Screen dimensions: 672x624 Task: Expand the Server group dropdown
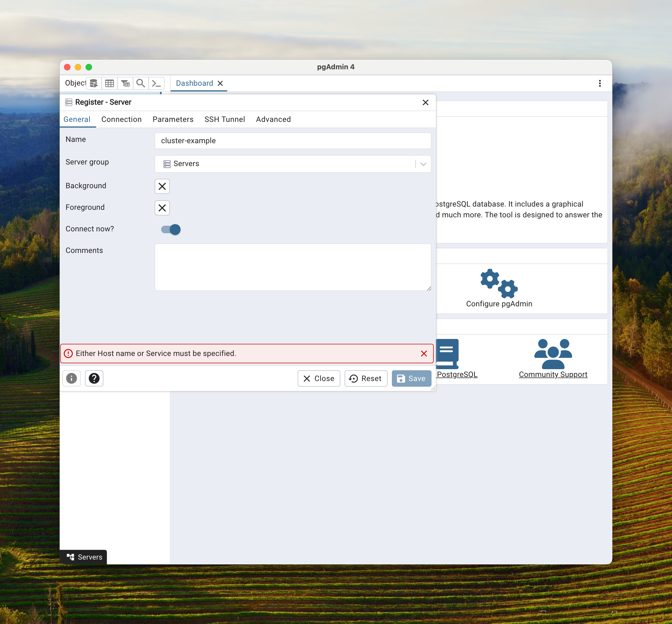pyautogui.click(x=423, y=164)
